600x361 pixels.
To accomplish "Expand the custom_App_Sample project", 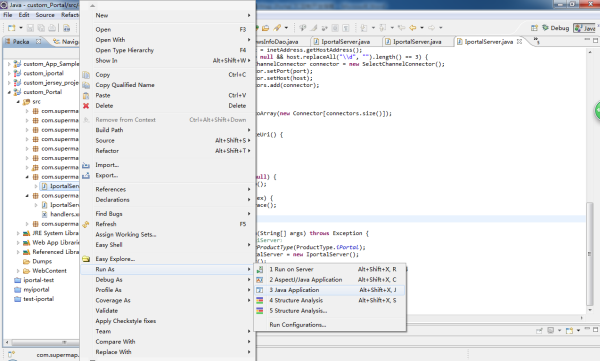I will [9, 64].
